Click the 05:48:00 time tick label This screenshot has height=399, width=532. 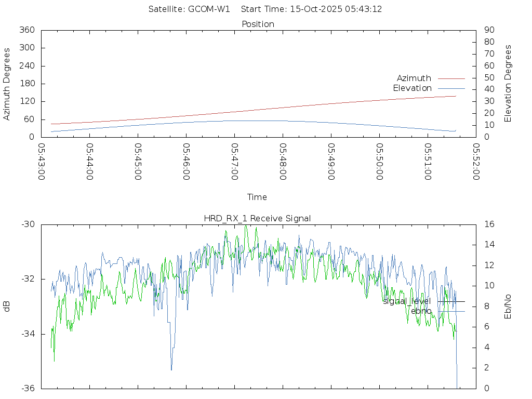point(283,162)
